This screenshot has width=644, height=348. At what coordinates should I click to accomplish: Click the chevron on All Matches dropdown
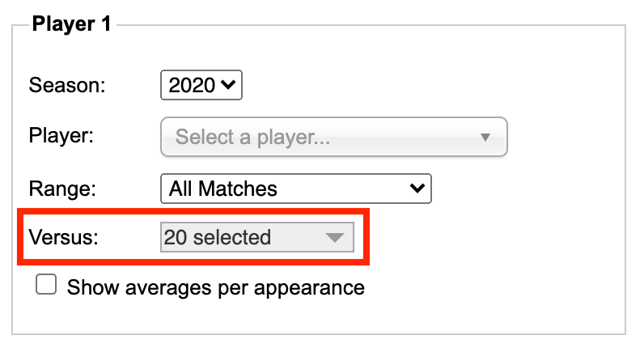pos(417,189)
